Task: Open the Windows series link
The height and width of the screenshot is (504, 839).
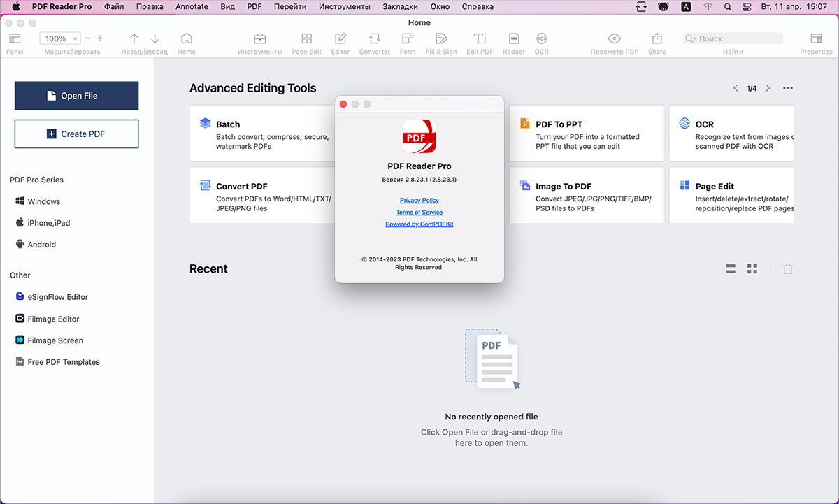Action: tap(38, 201)
